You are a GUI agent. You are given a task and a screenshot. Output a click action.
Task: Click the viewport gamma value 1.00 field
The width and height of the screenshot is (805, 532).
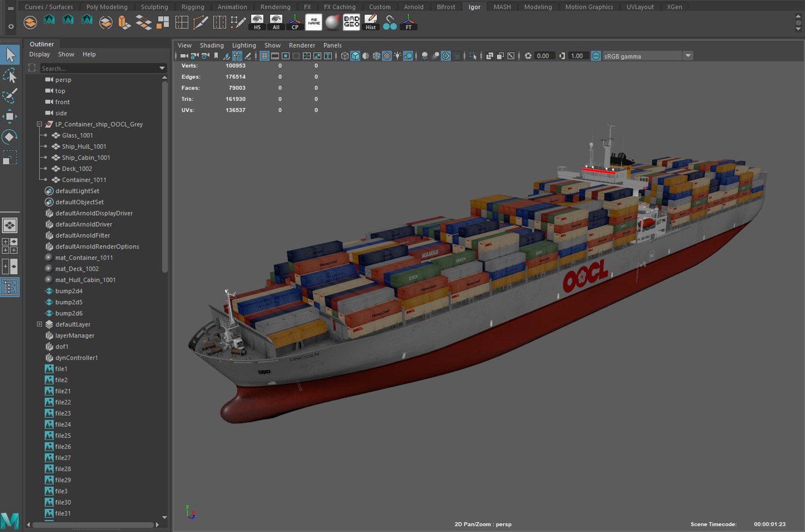click(577, 56)
